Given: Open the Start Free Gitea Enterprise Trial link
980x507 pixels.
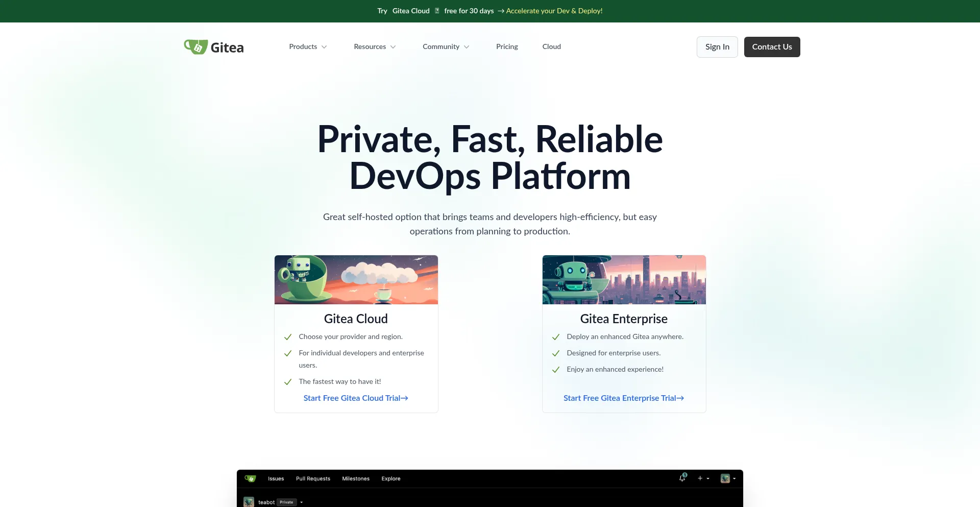Looking at the screenshot, I should coord(624,398).
